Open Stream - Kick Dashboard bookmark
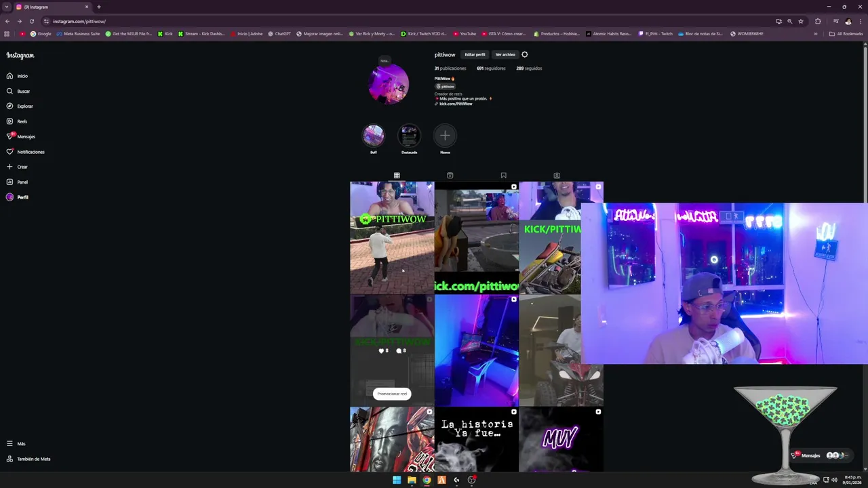868x488 pixels. [x=201, y=34]
